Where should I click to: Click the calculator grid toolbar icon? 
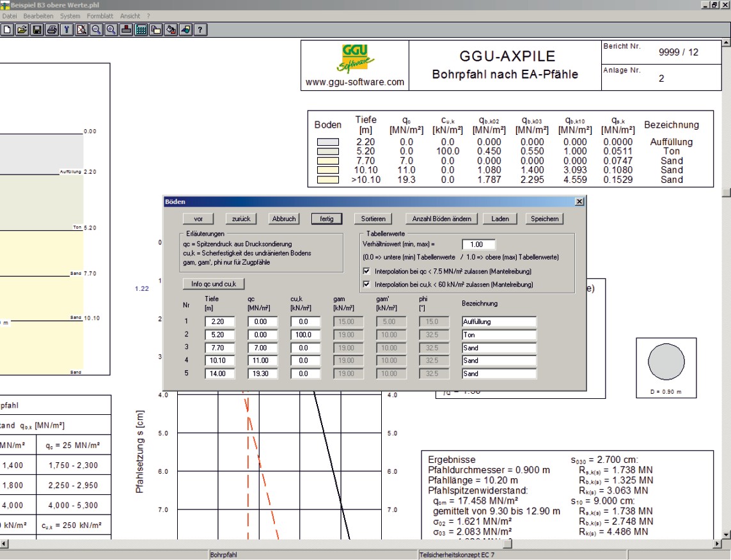[x=141, y=30]
